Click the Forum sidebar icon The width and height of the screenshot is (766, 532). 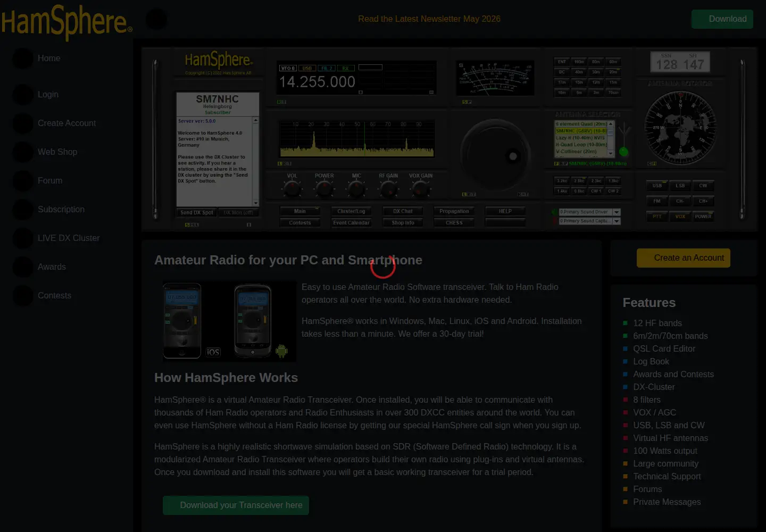pyautogui.click(x=23, y=181)
